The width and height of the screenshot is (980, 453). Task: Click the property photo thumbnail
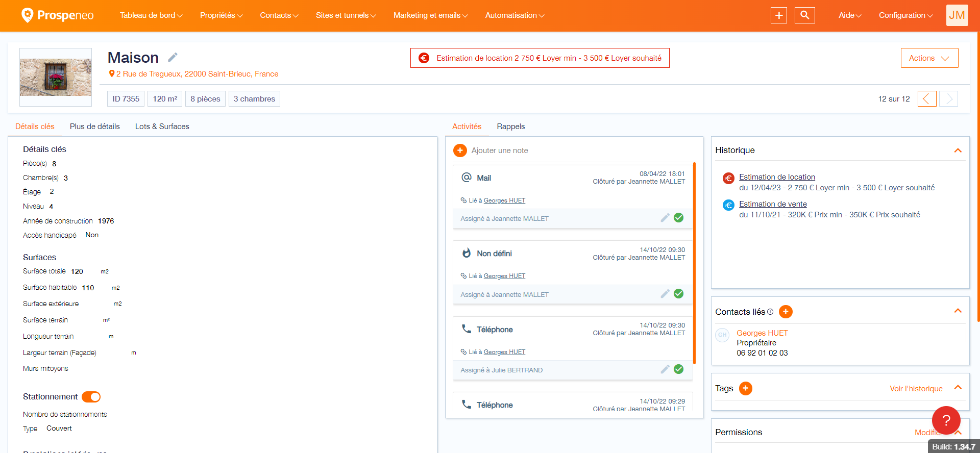tap(56, 77)
